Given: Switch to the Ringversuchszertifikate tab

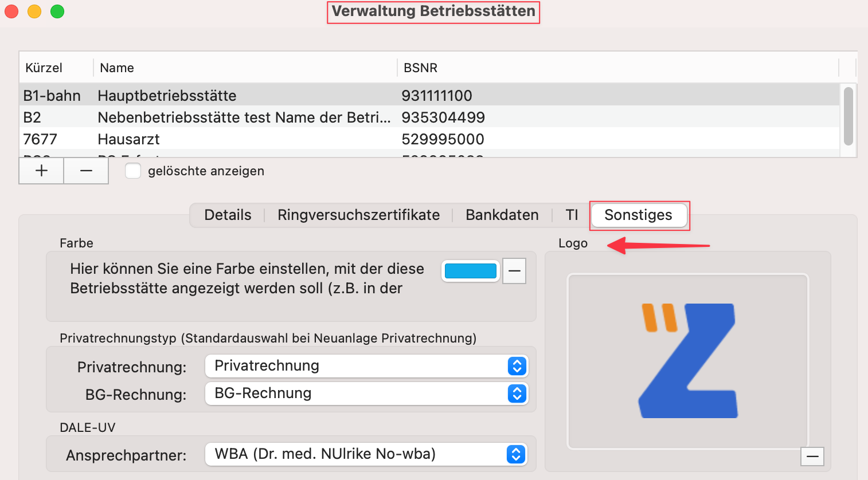Looking at the screenshot, I should 358,215.
